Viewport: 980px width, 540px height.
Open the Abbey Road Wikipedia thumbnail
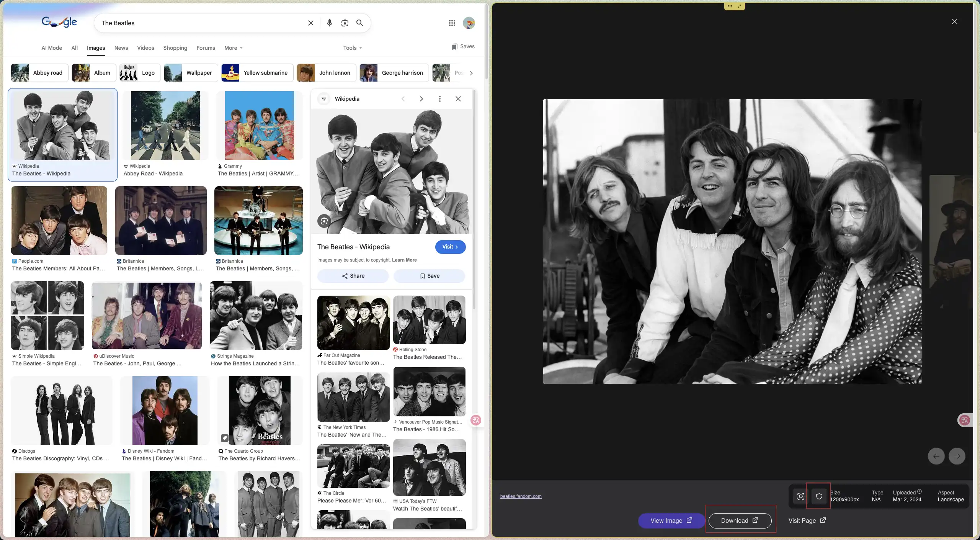[x=165, y=126]
